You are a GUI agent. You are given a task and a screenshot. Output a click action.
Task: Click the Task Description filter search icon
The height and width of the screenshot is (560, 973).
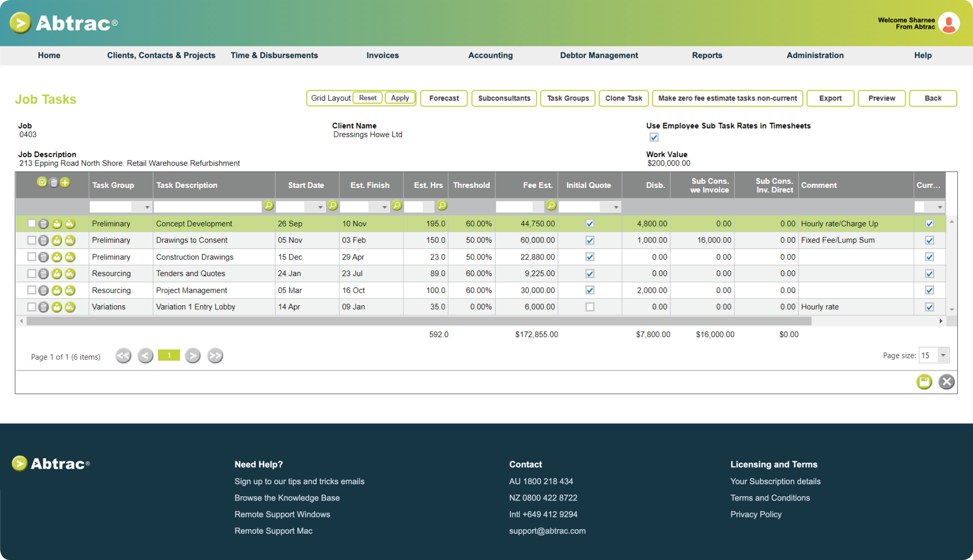[269, 206]
